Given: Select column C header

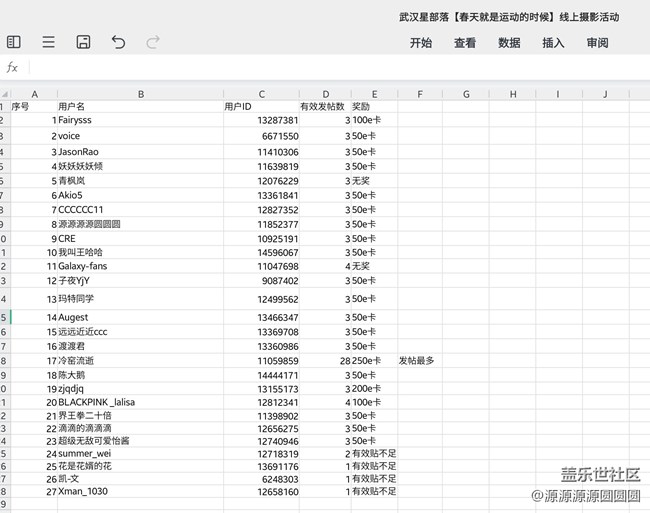Looking at the screenshot, I should click(261, 94).
